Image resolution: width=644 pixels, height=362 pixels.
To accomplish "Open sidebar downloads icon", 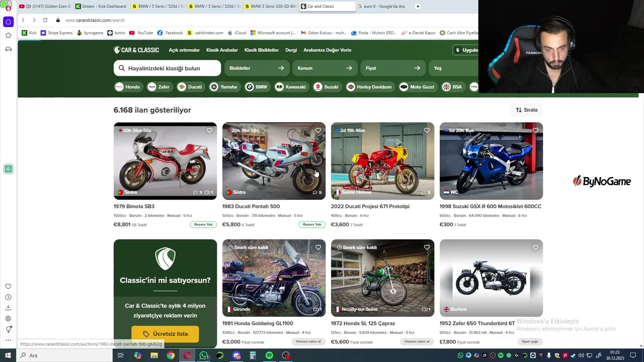I will [x=8, y=308].
